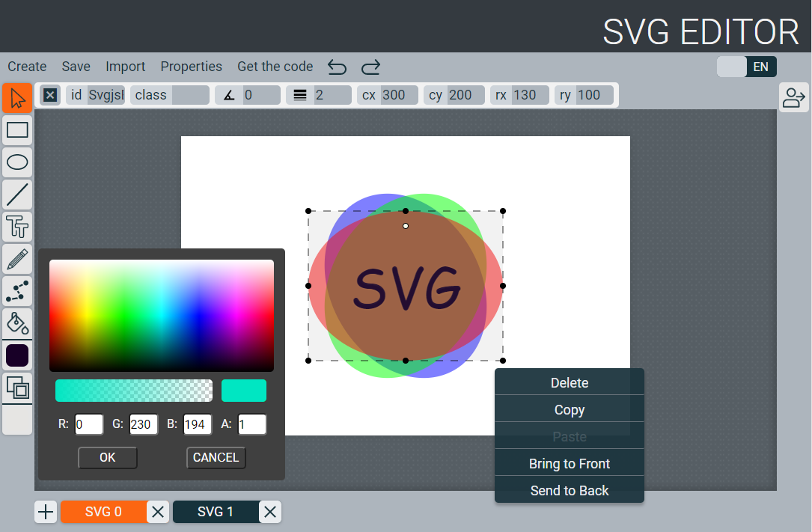
Task: Choose Delete from the context menu
Action: click(569, 382)
